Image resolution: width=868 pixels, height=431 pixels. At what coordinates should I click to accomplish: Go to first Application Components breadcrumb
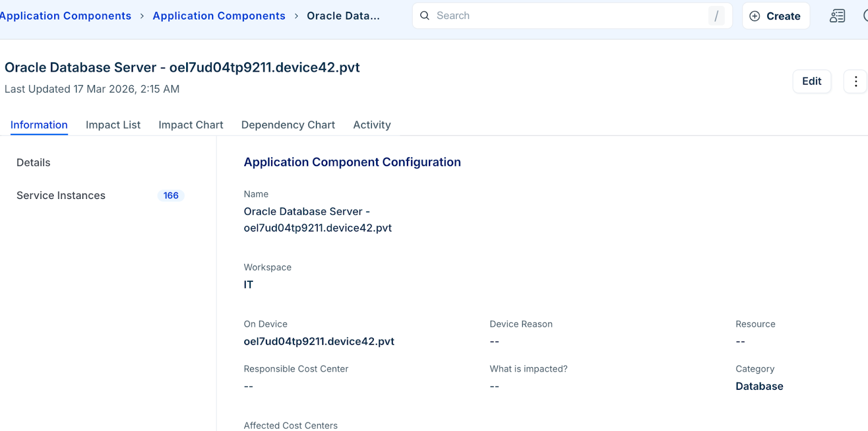click(x=65, y=16)
